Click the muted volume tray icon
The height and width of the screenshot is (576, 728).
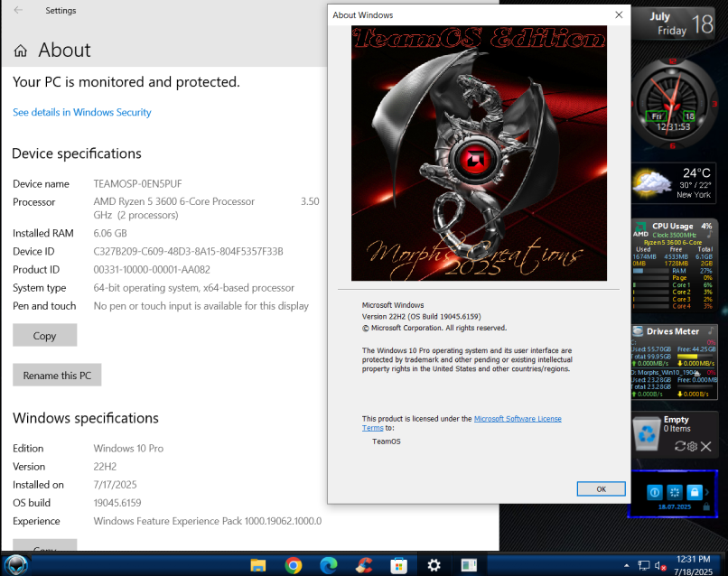click(x=660, y=565)
